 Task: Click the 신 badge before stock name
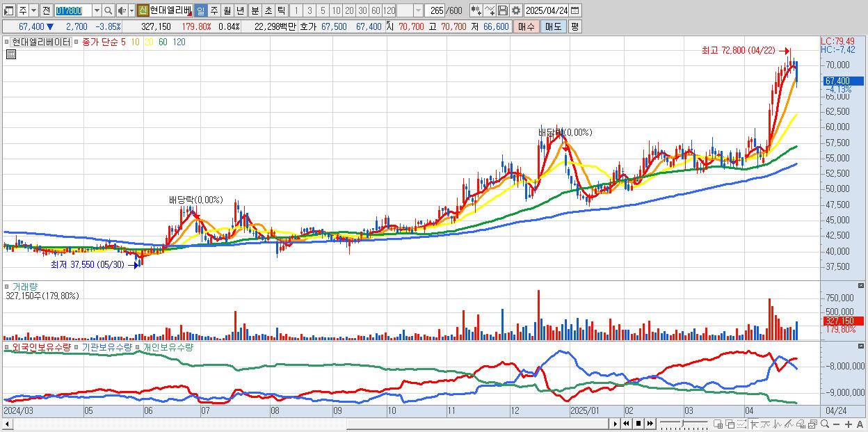click(143, 10)
